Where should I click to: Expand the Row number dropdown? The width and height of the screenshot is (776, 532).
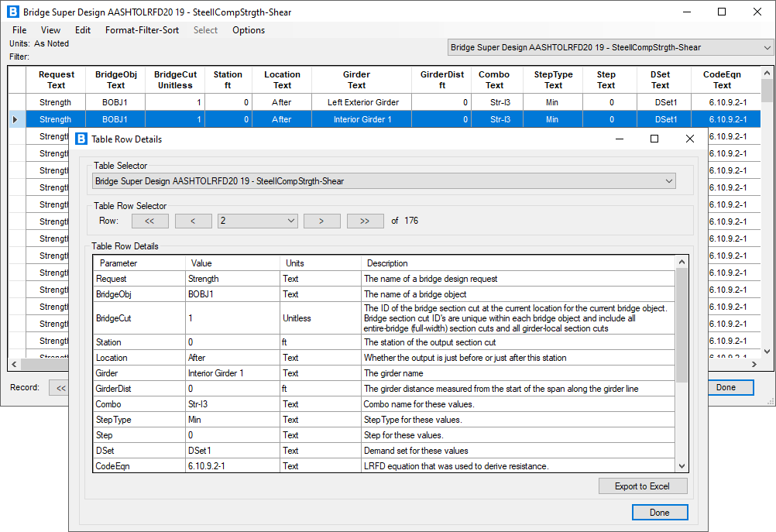[x=291, y=221]
